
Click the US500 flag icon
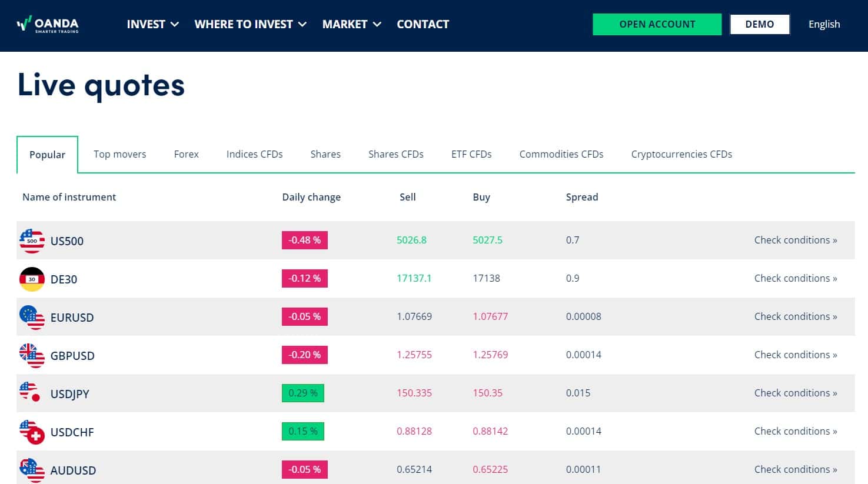pyautogui.click(x=32, y=241)
